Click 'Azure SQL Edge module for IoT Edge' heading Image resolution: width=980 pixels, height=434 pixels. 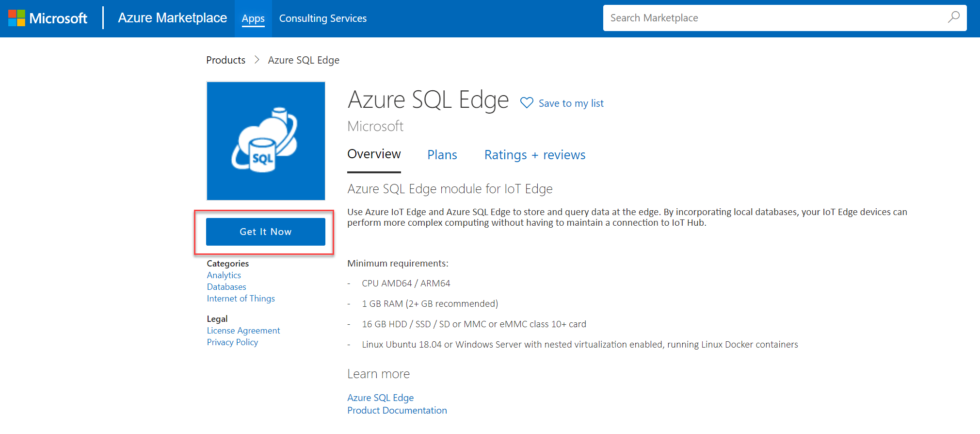point(450,189)
